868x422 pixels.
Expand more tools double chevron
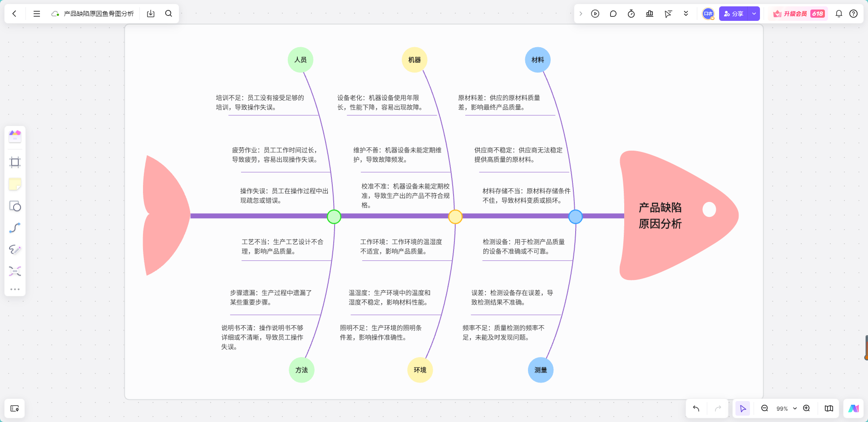[686, 14]
